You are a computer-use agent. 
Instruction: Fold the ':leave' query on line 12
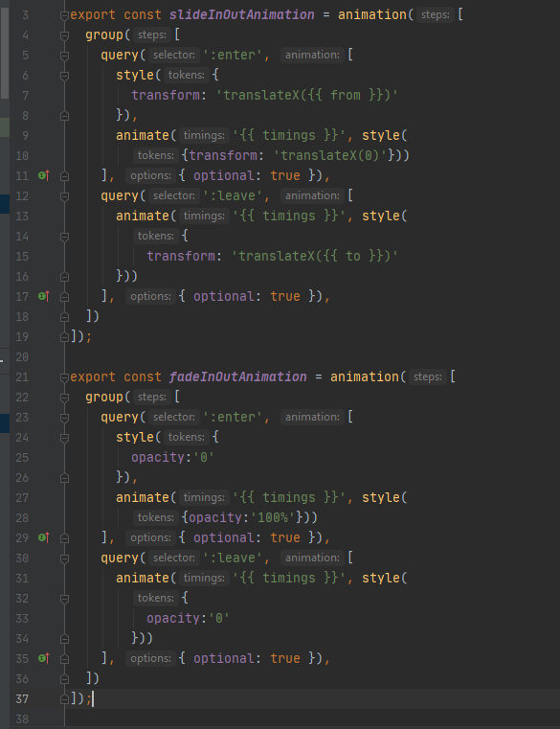coord(64,196)
